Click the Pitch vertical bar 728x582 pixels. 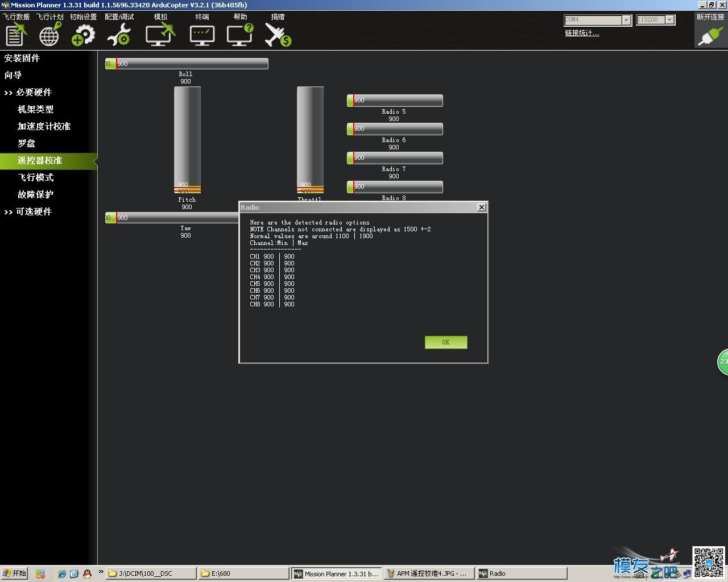click(x=187, y=140)
